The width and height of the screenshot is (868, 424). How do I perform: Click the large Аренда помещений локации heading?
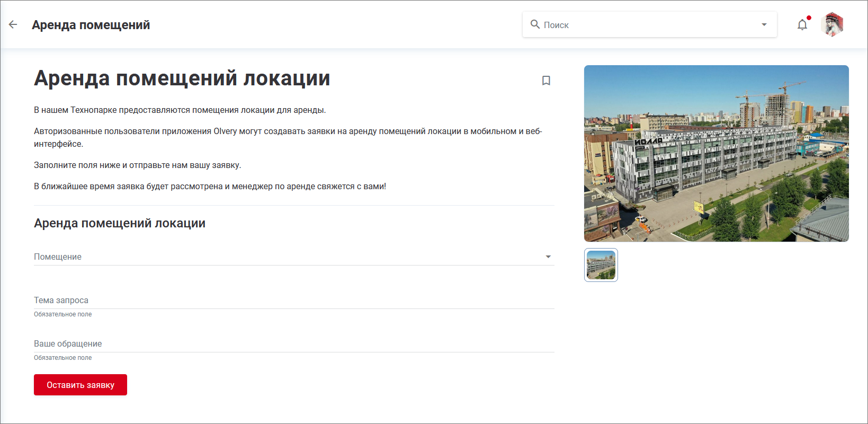click(x=182, y=78)
